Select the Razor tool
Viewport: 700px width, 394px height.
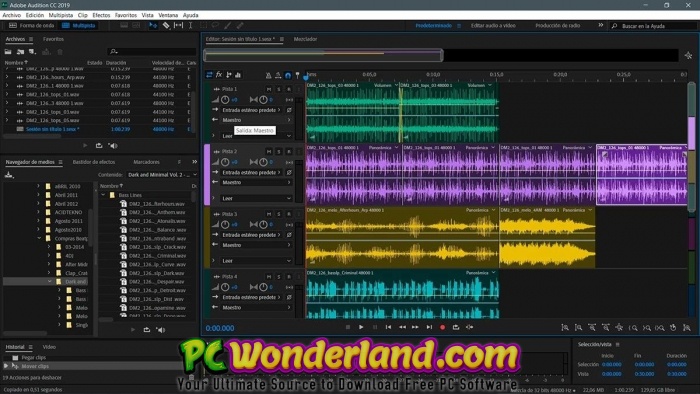pyautogui.click(x=166, y=25)
